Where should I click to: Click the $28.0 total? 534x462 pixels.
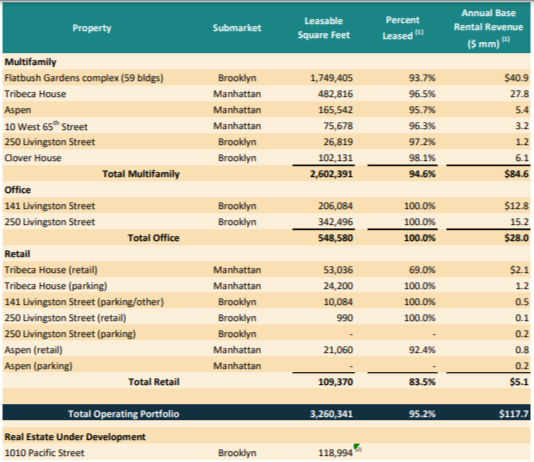[516, 238]
